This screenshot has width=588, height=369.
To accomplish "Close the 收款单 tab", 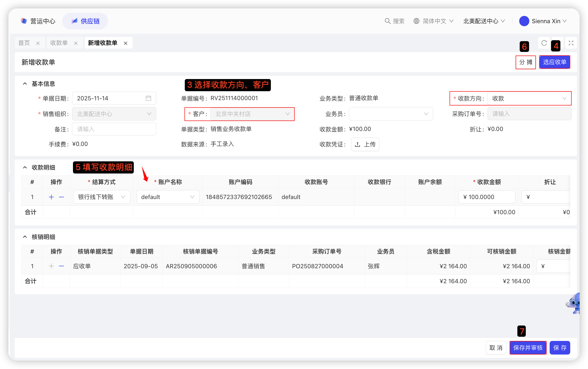I will click(x=76, y=43).
